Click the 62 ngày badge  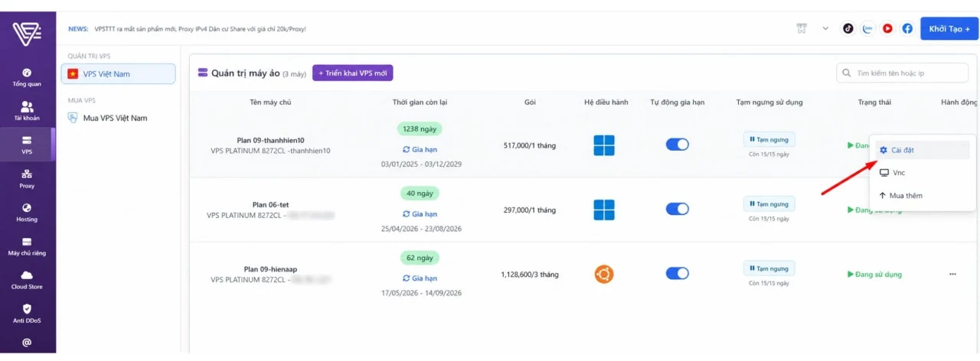[x=420, y=259]
